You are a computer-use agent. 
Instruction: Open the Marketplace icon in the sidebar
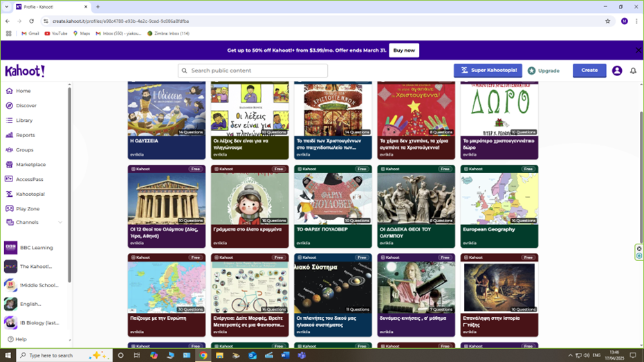tap(10, 164)
